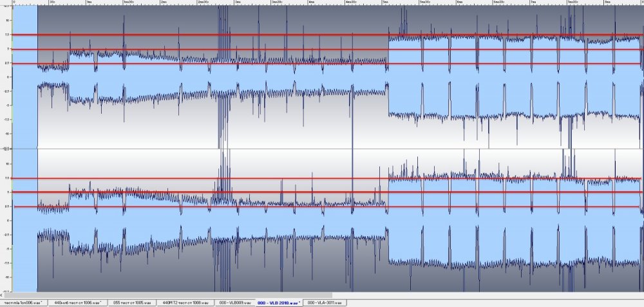Jump to the 5m mark on the ruler
Viewport: 644px width, 307px height.
click(x=384, y=3)
